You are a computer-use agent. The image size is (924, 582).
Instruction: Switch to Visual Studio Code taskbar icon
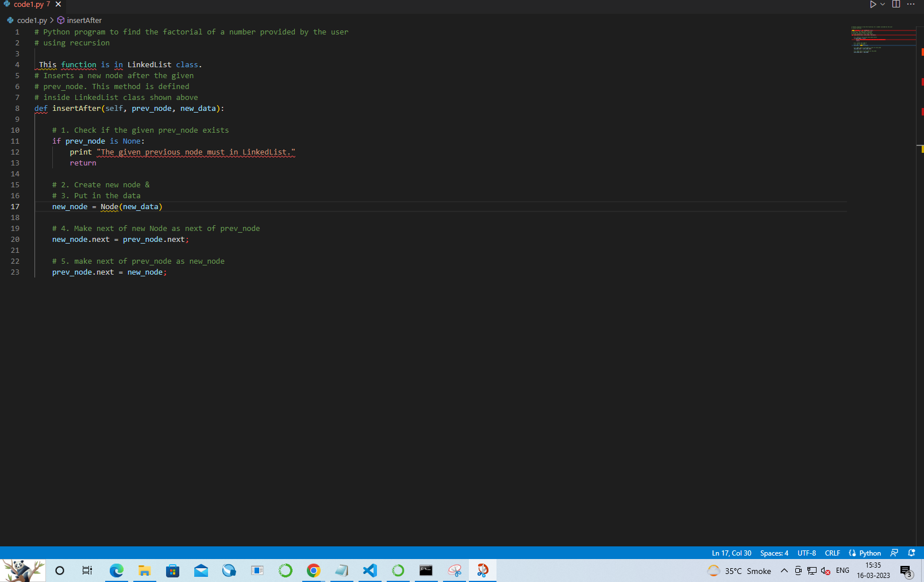[x=369, y=571]
